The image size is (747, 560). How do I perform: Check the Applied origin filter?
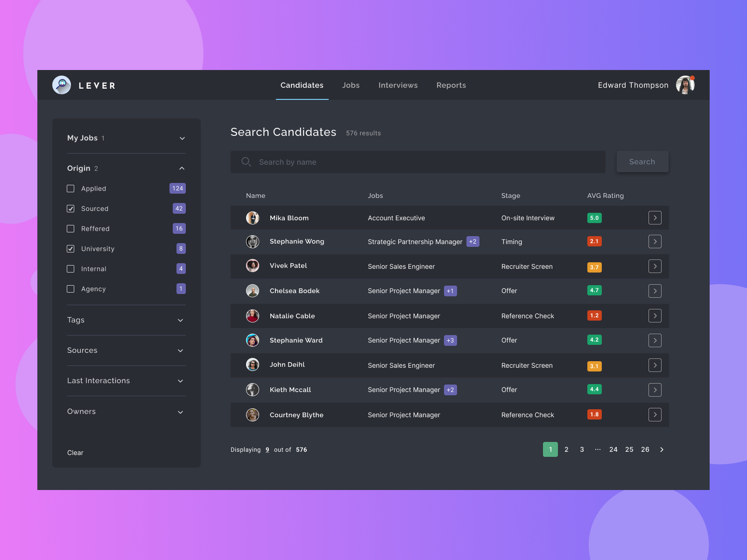[x=70, y=189]
